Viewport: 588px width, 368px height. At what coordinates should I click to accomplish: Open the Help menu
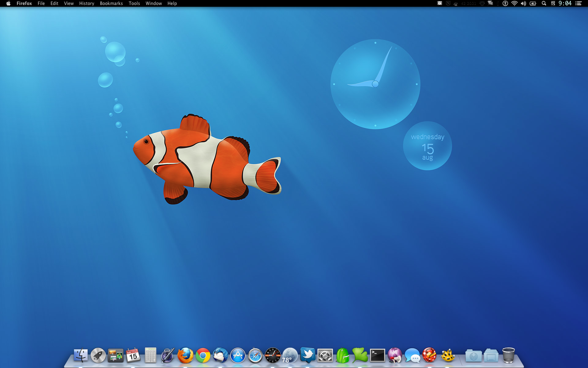172,3
